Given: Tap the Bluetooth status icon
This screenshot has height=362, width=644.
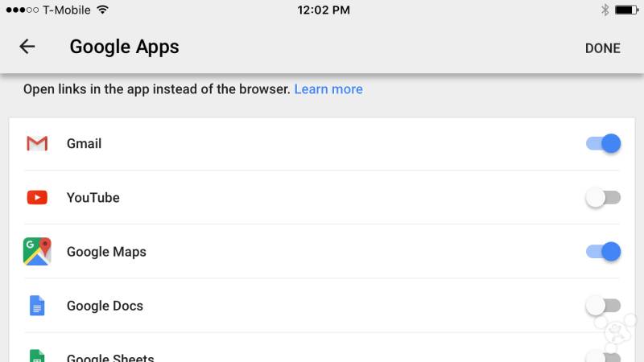Looking at the screenshot, I should (x=605, y=10).
